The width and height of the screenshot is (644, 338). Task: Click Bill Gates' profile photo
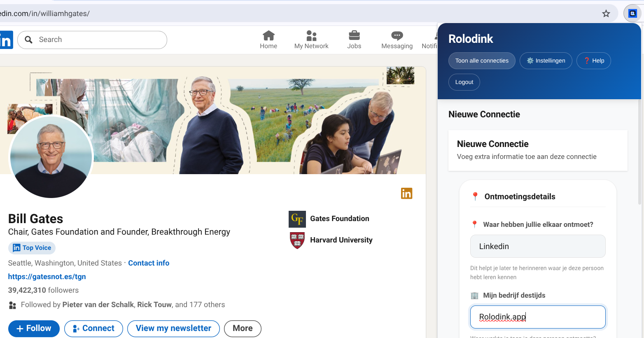pyautogui.click(x=51, y=157)
